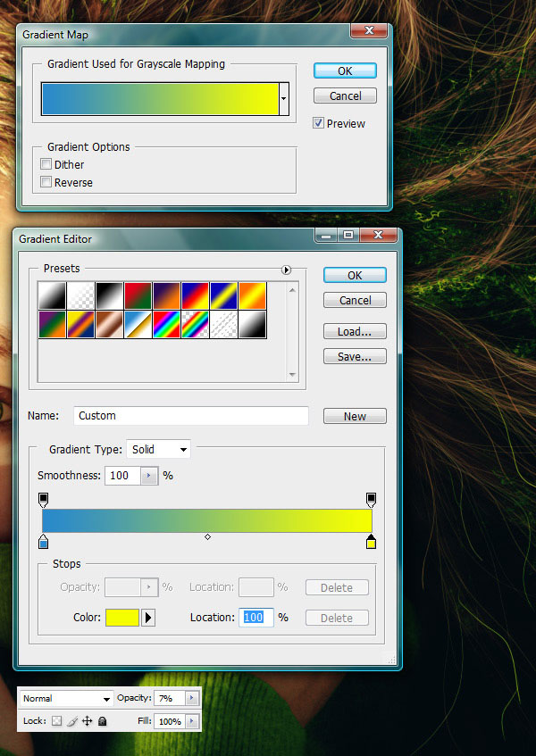Select the yellow color stop below gradient
The height and width of the screenshot is (756, 536).
pos(371,542)
